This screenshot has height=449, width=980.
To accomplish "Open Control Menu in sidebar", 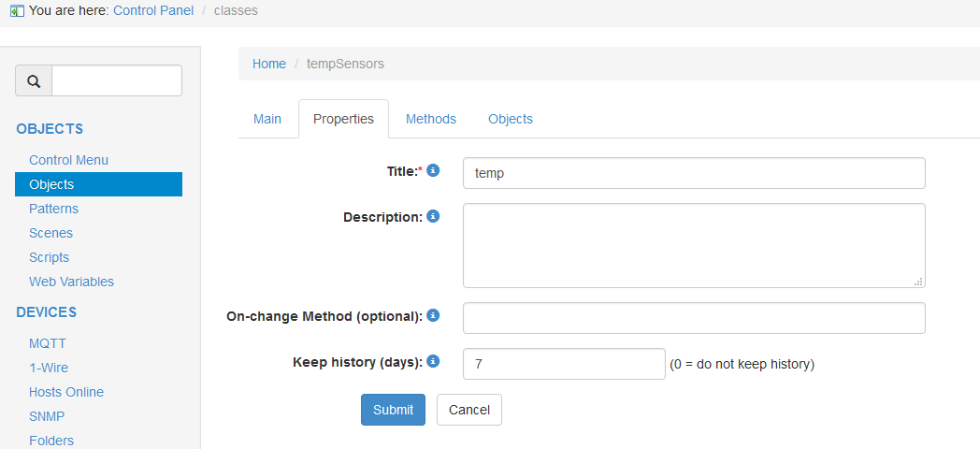I will (x=69, y=160).
